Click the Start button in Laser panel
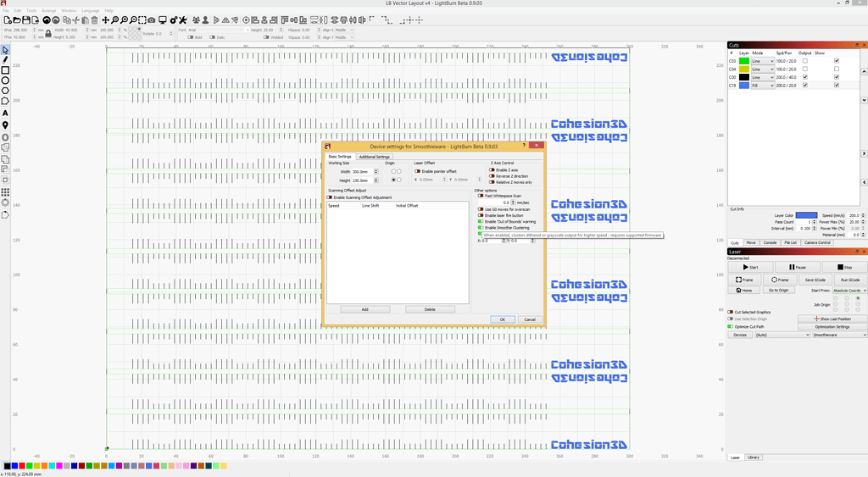 tap(751, 267)
